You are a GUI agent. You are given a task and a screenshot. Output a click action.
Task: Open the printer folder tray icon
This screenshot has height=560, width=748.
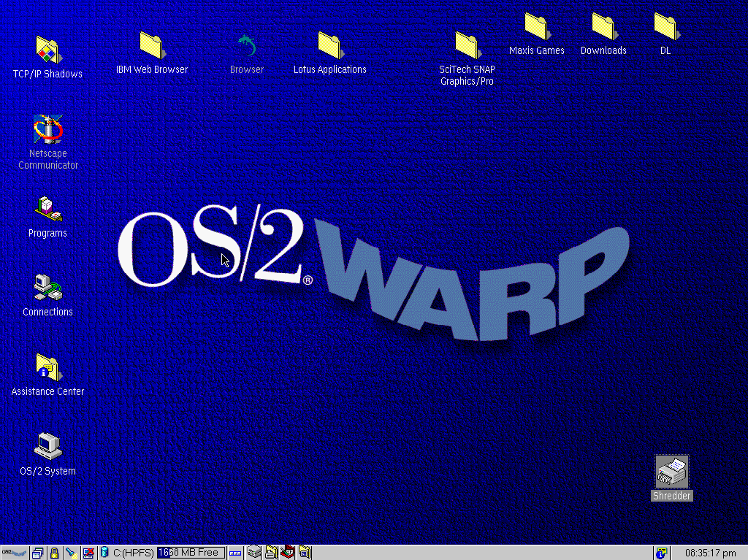tap(272, 552)
